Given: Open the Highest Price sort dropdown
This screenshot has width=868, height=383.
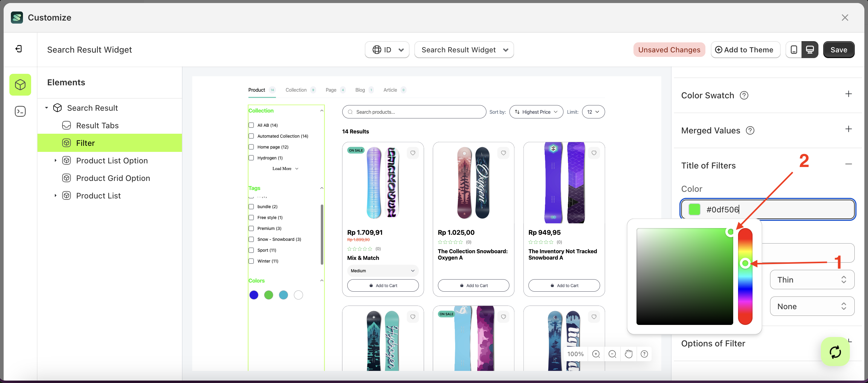Looking at the screenshot, I should tap(536, 112).
